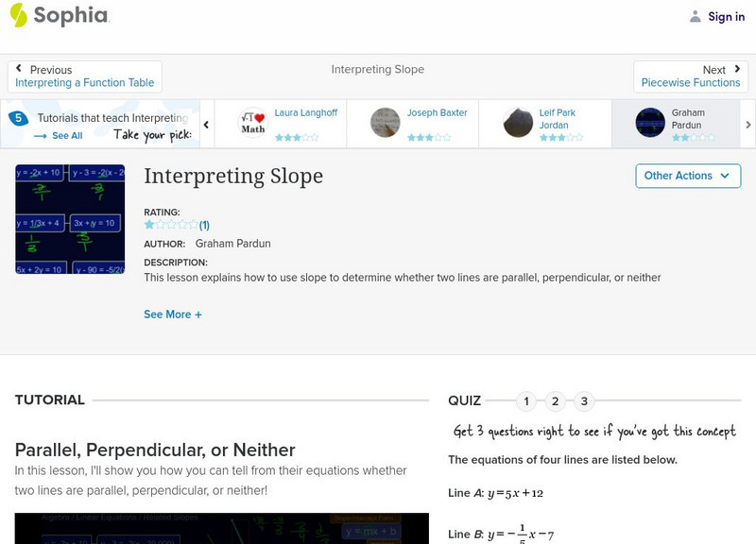The width and height of the screenshot is (756, 544).
Task: Play the tutorial video preview
Action: coord(221,529)
